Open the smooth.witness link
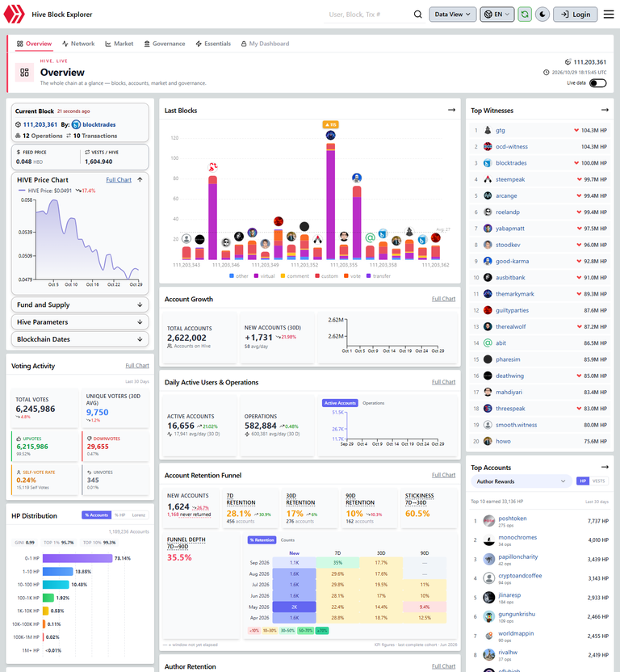This screenshot has height=672, width=620. tap(517, 425)
